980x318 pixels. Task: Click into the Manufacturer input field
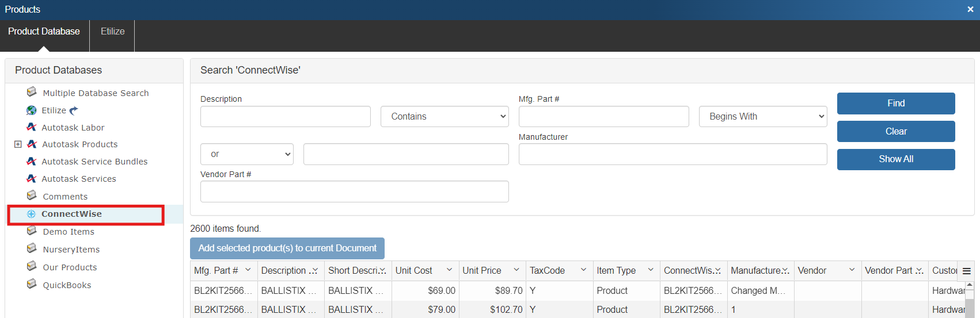[x=673, y=154]
